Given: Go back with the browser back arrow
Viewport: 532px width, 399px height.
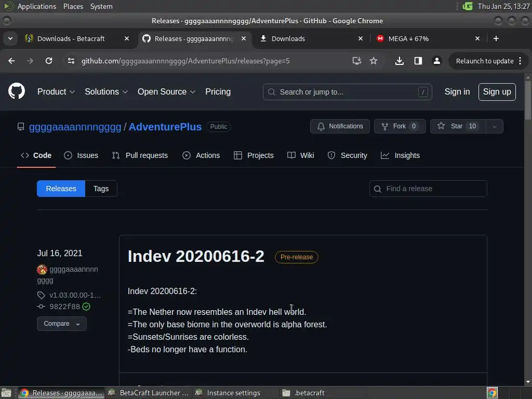Looking at the screenshot, I should click(11, 61).
